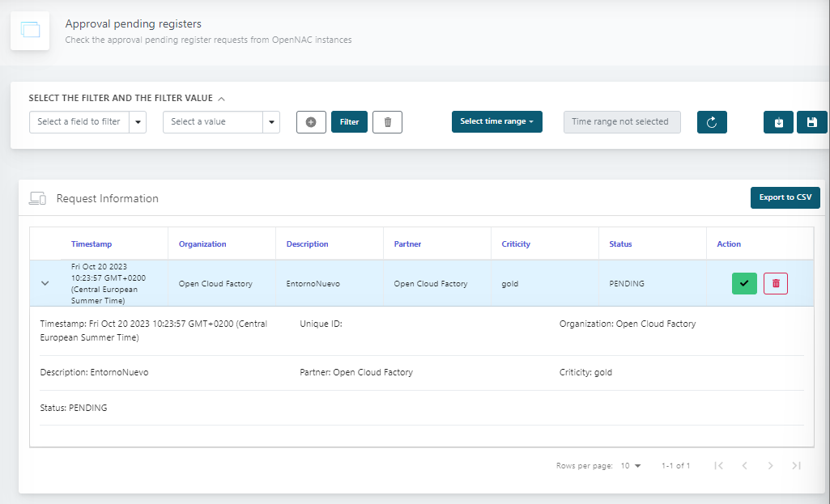830x504 pixels.
Task: Open the 'Select a value' dropdown
Action: click(x=221, y=122)
